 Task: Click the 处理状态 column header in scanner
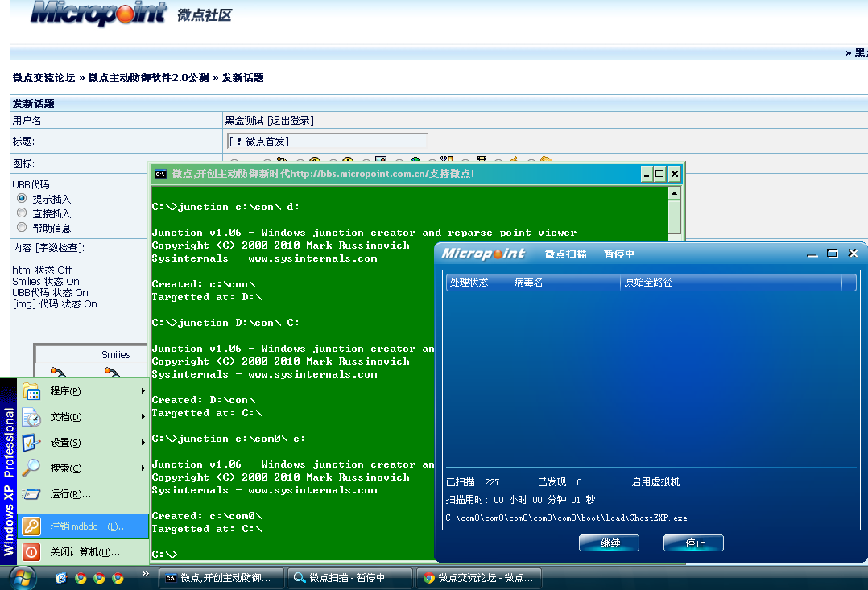(x=477, y=283)
